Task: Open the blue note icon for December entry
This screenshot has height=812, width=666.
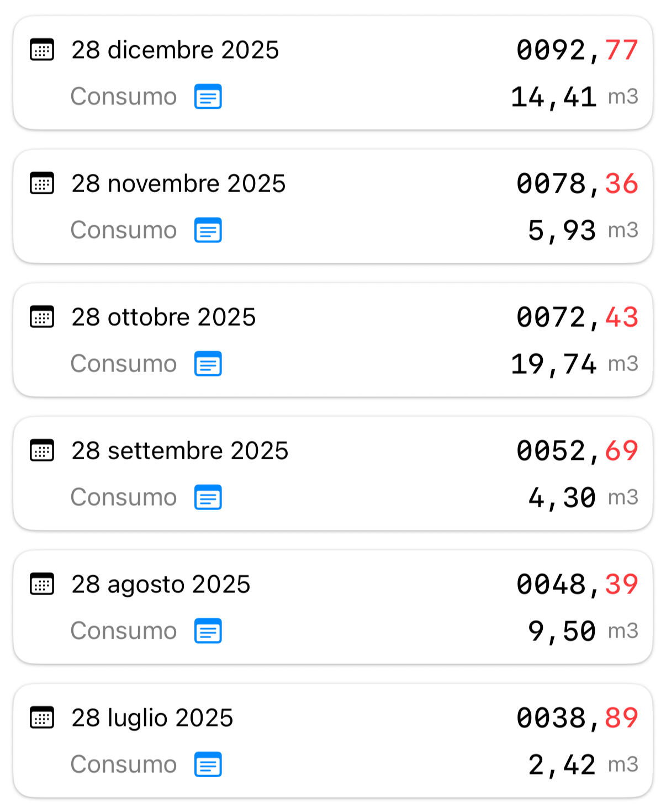Action: click(208, 97)
